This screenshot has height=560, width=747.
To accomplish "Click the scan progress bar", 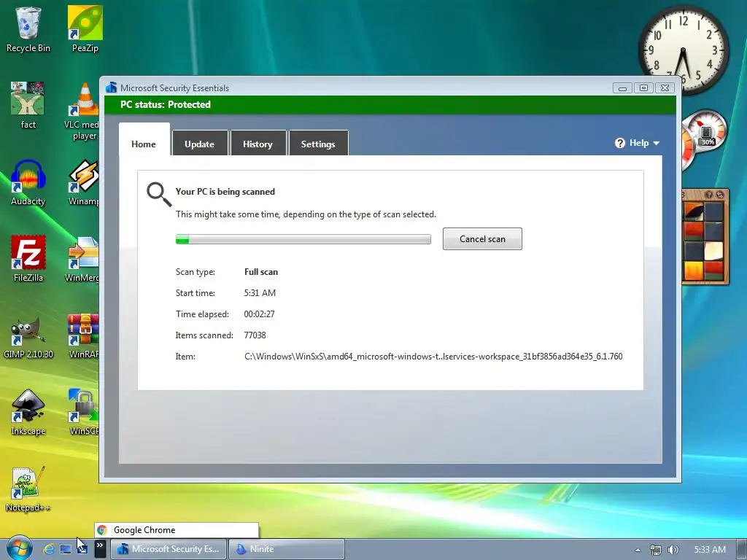I will tap(303, 239).
